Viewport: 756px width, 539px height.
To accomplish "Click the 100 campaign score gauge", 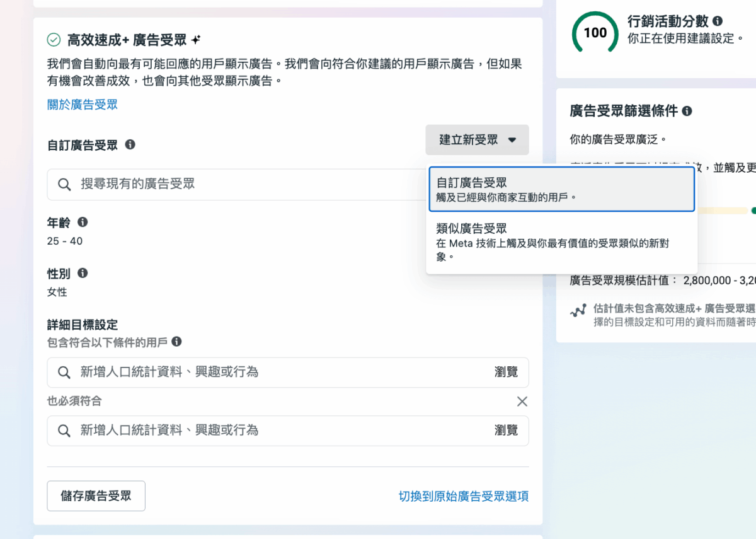I will 595,33.
